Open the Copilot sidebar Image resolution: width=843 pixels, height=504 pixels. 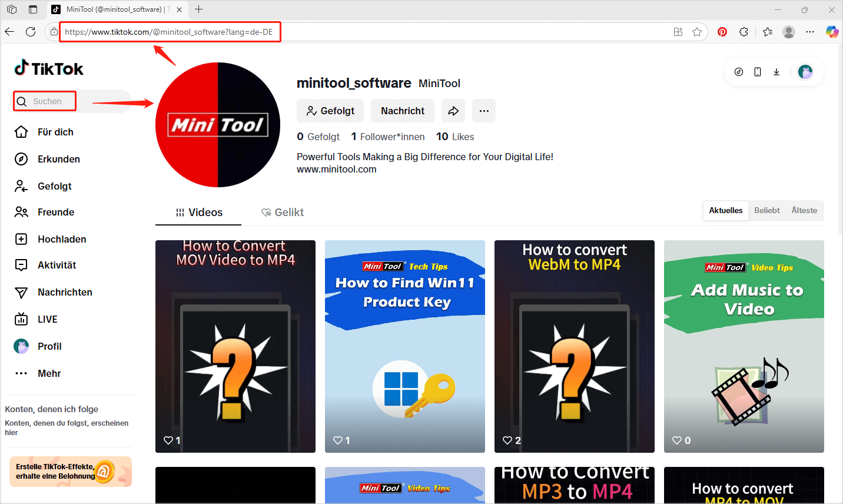832,32
